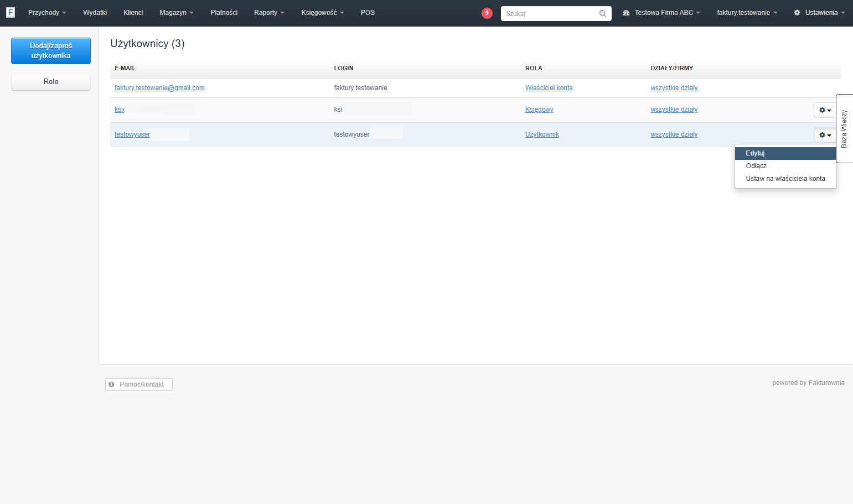Click wszystkie działy link in Użytkownik row
Screen dimensions: 853x504
(x=674, y=134)
